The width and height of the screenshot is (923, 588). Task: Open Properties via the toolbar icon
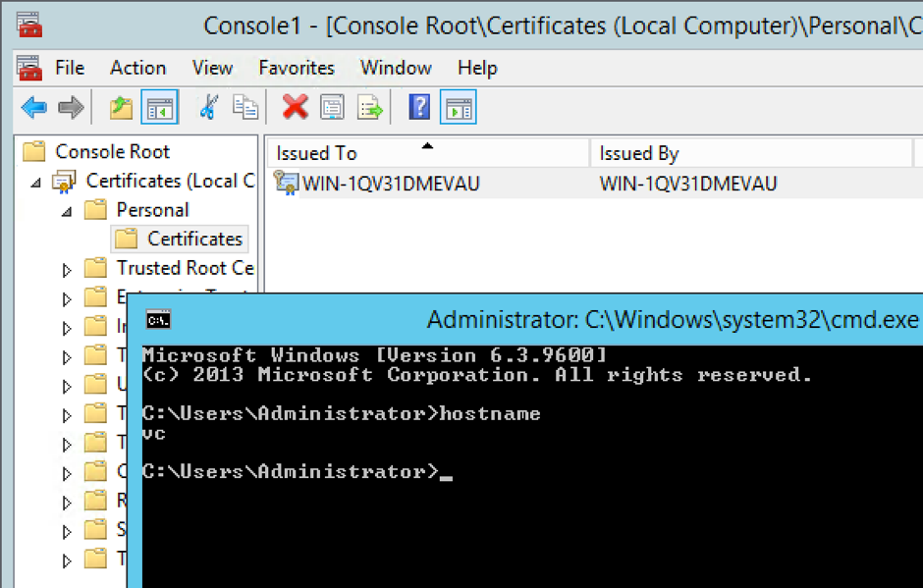pyautogui.click(x=332, y=106)
